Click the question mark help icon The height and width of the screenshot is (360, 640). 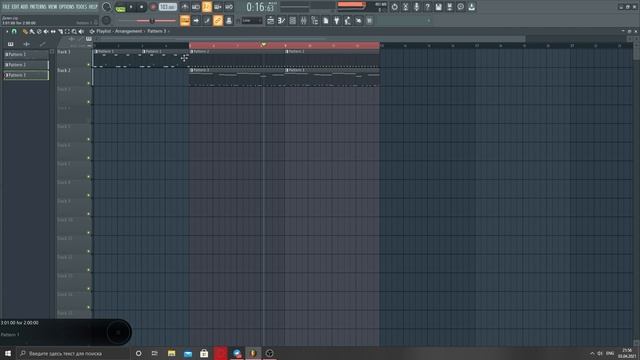click(427, 7)
